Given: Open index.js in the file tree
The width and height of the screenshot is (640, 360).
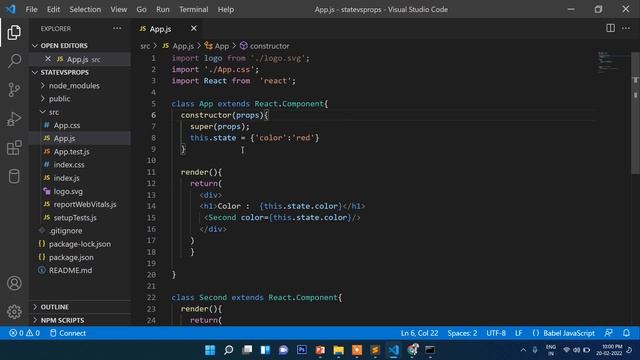Looking at the screenshot, I should [x=67, y=178].
